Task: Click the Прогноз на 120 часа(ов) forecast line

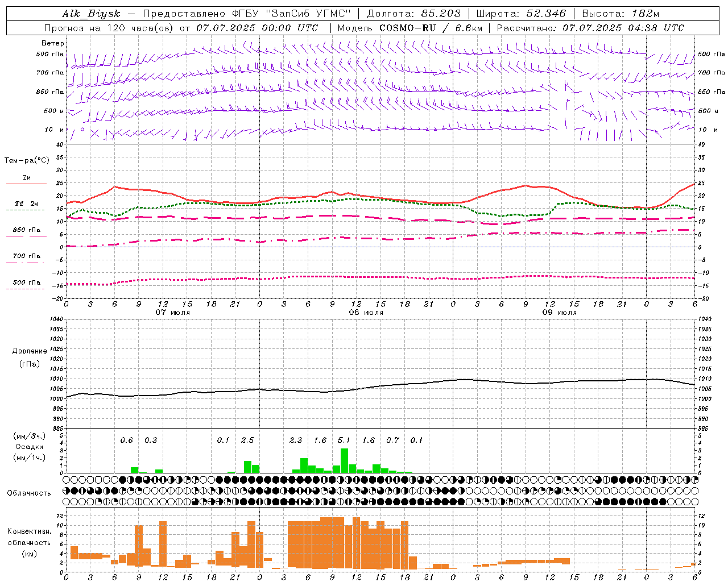Action: (181, 28)
